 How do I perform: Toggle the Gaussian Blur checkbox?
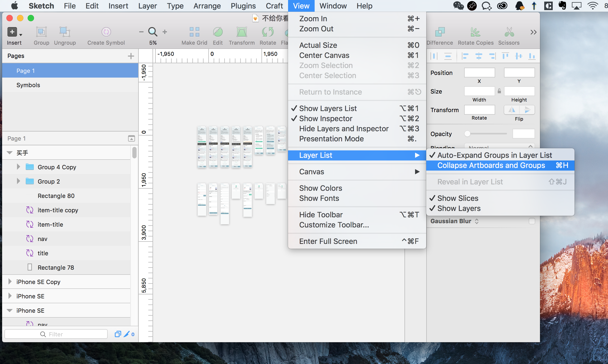[532, 221]
